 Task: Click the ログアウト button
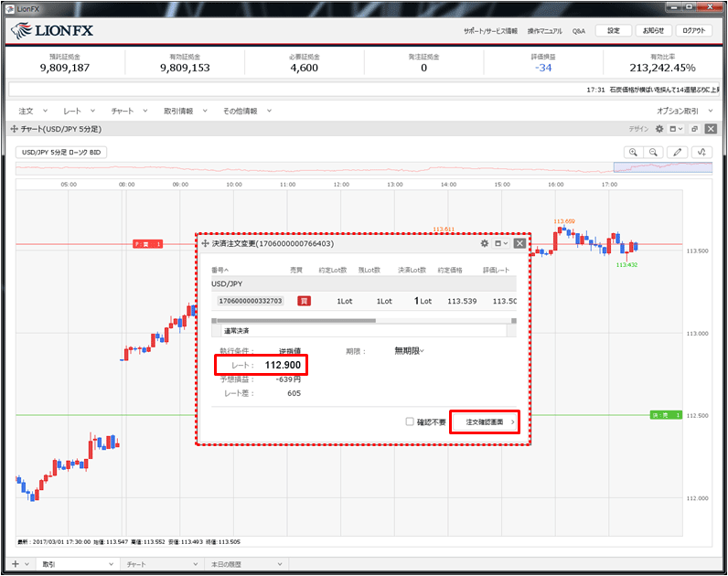tap(693, 31)
